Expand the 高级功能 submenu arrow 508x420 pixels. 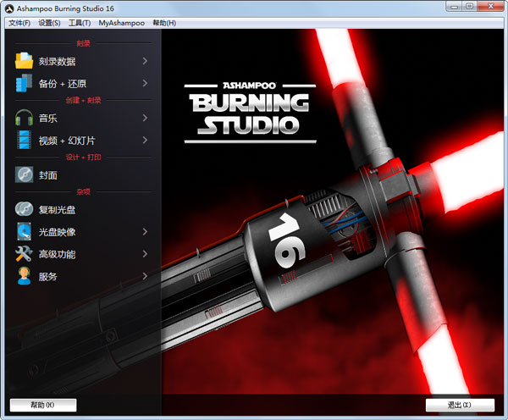145,254
